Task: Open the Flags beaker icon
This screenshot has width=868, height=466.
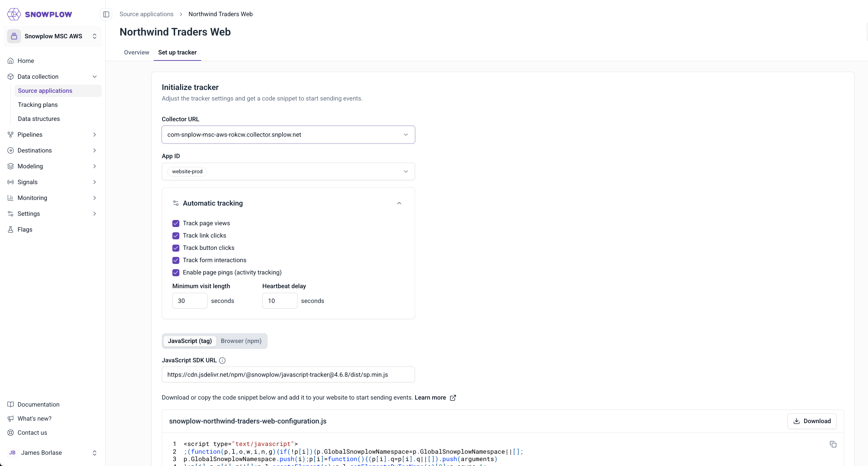Action: click(11, 229)
